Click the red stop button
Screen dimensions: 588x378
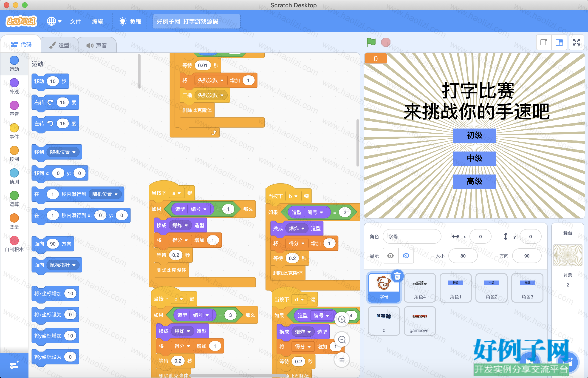(x=386, y=42)
